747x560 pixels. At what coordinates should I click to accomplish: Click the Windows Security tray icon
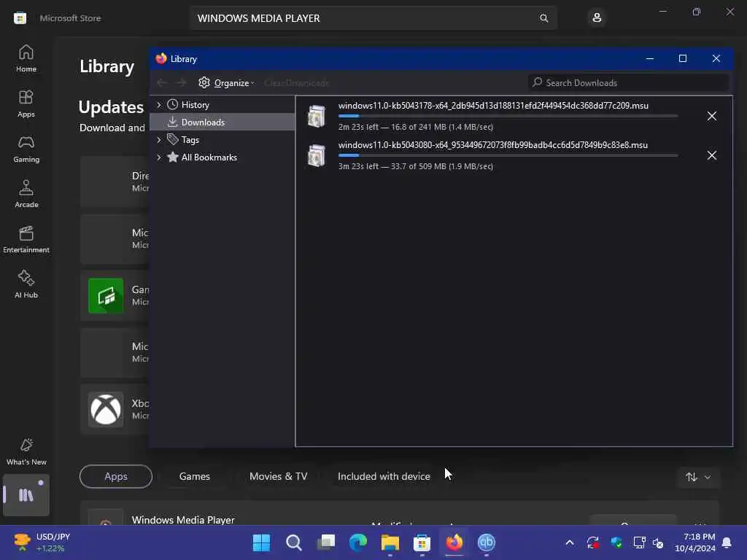[x=616, y=542]
